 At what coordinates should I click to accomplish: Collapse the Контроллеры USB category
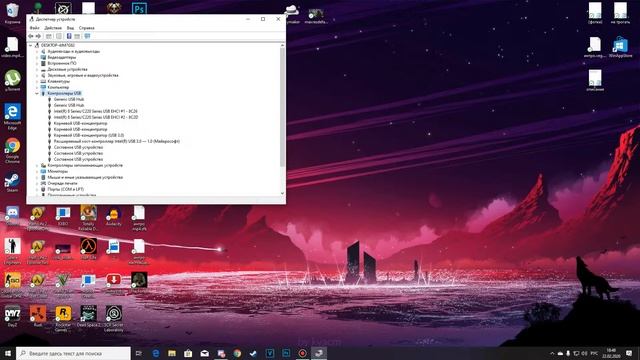coord(37,93)
